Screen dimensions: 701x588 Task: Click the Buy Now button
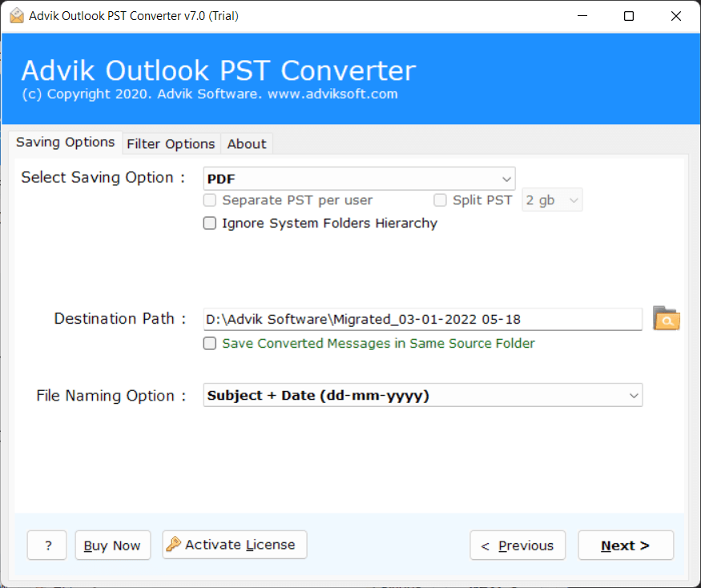pyautogui.click(x=112, y=545)
